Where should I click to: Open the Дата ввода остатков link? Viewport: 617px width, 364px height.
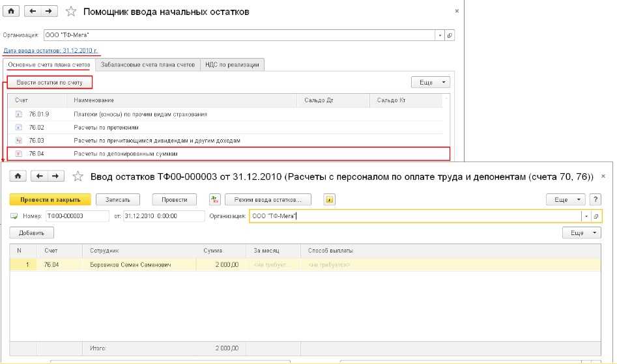[x=51, y=50]
